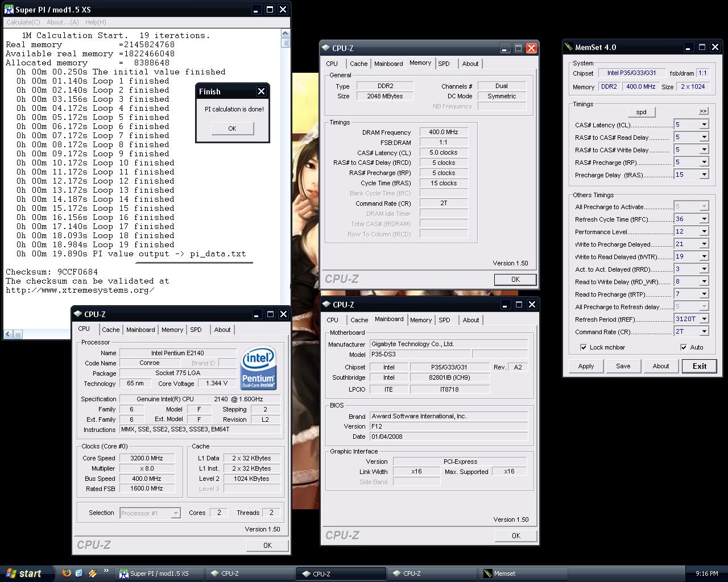Click CPU-Z Memory window title icon

325,48
